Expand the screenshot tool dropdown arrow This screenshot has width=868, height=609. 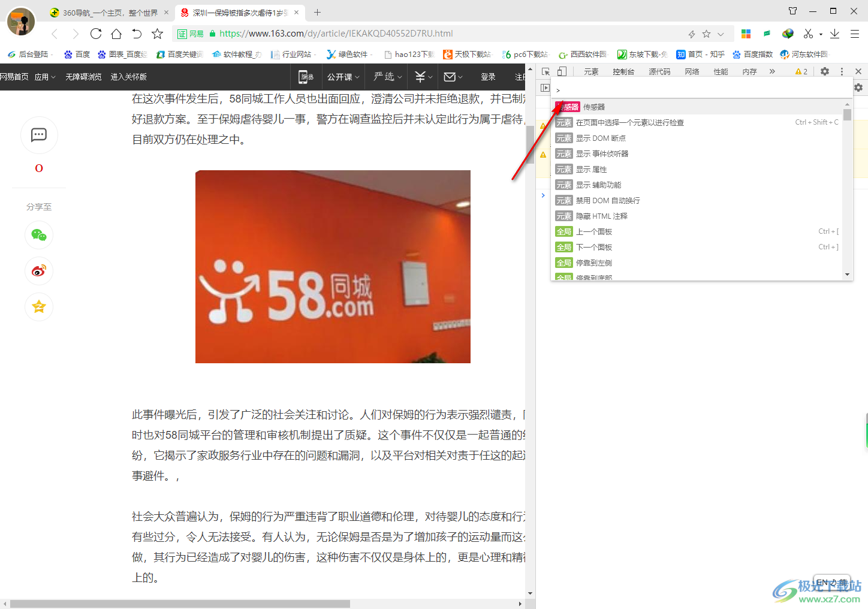point(821,34)
